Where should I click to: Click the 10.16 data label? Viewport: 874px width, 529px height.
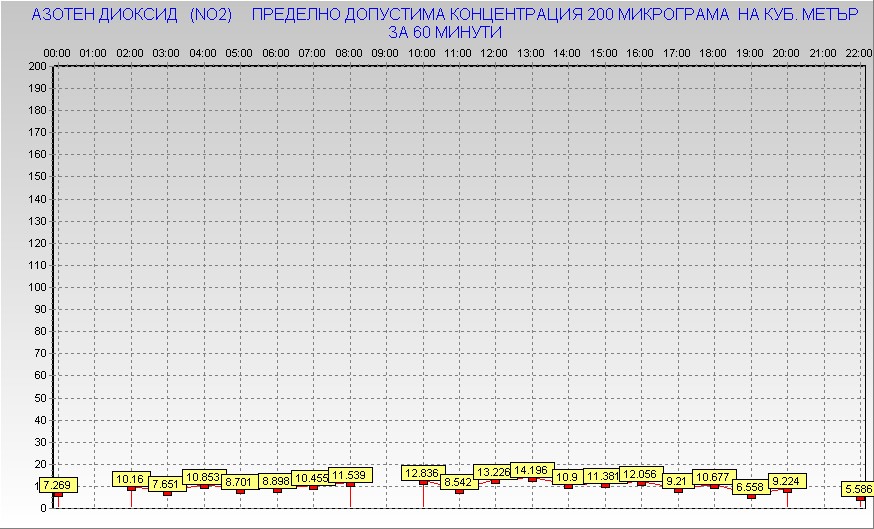(131, 479)
